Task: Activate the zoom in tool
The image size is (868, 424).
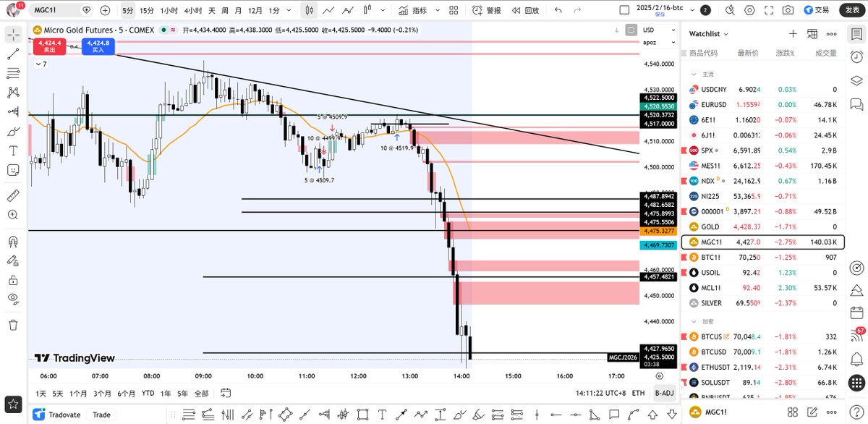Action: (13, 215)
